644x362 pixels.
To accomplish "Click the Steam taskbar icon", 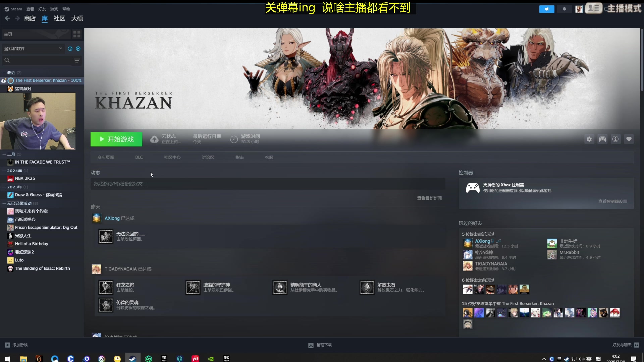I will [132, 358].
